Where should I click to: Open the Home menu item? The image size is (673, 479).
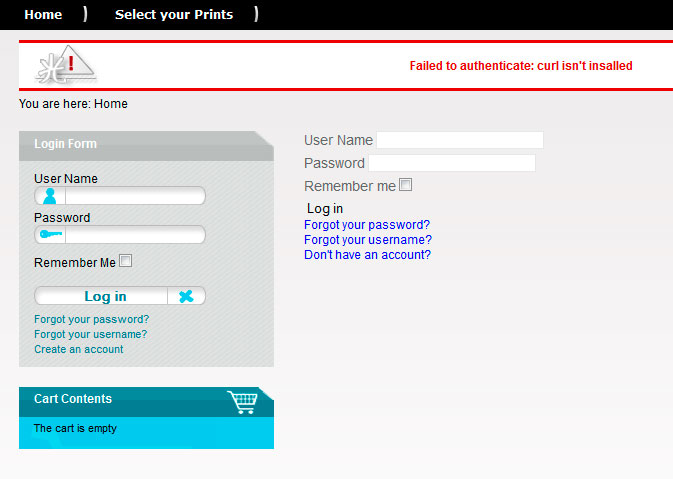coord(43,15)
